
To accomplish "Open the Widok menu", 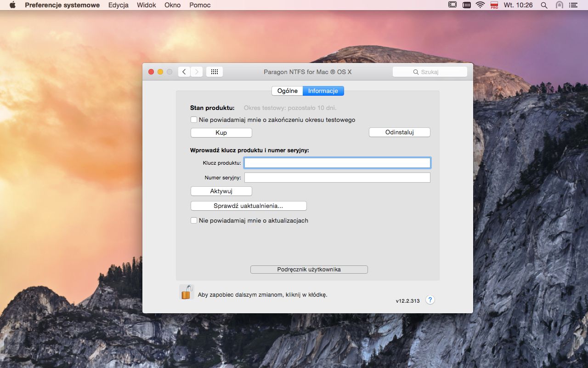I will pyautogui.click(x=147, y=5).
